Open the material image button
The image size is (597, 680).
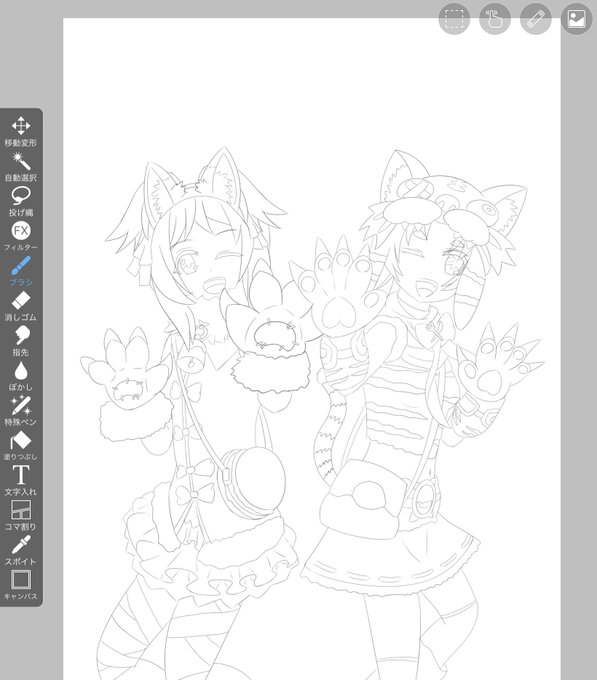click(576, 19)
